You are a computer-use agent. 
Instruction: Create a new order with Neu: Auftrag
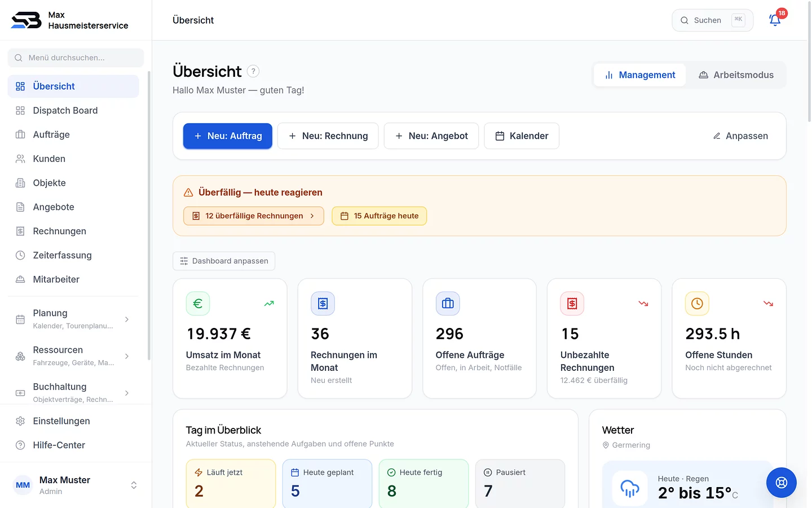(x=228, y=136)
